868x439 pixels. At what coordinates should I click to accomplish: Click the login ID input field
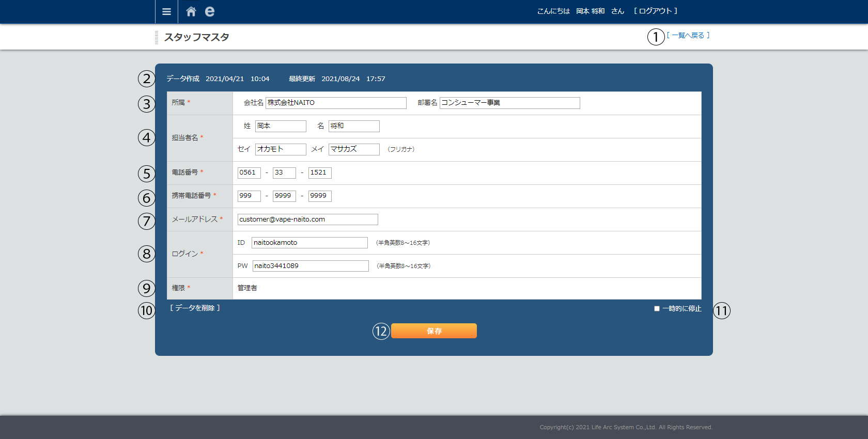[309, 243]
